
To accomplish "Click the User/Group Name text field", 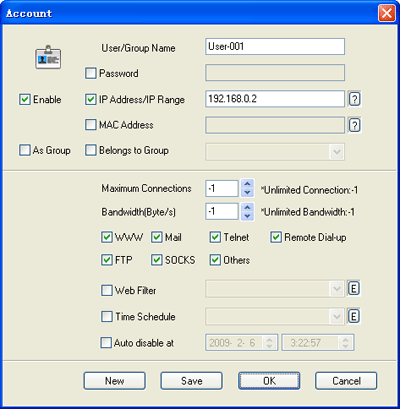I will coord(275,46).
